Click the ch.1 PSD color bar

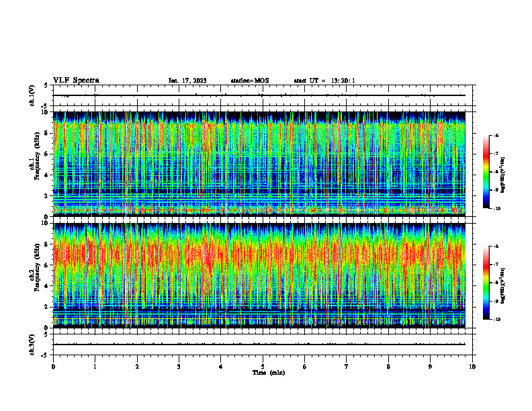pyautogui.click(x=486, y=172)
